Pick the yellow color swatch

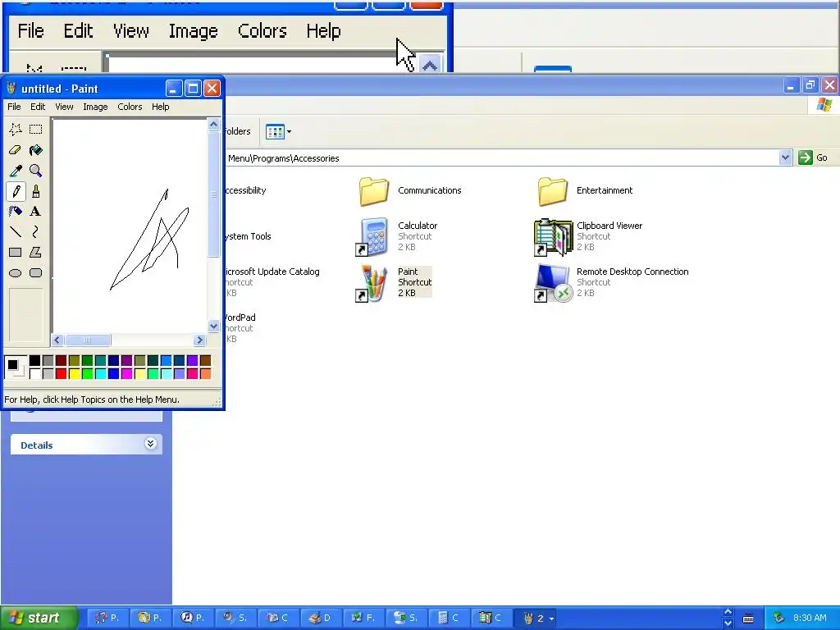(75, 373)
